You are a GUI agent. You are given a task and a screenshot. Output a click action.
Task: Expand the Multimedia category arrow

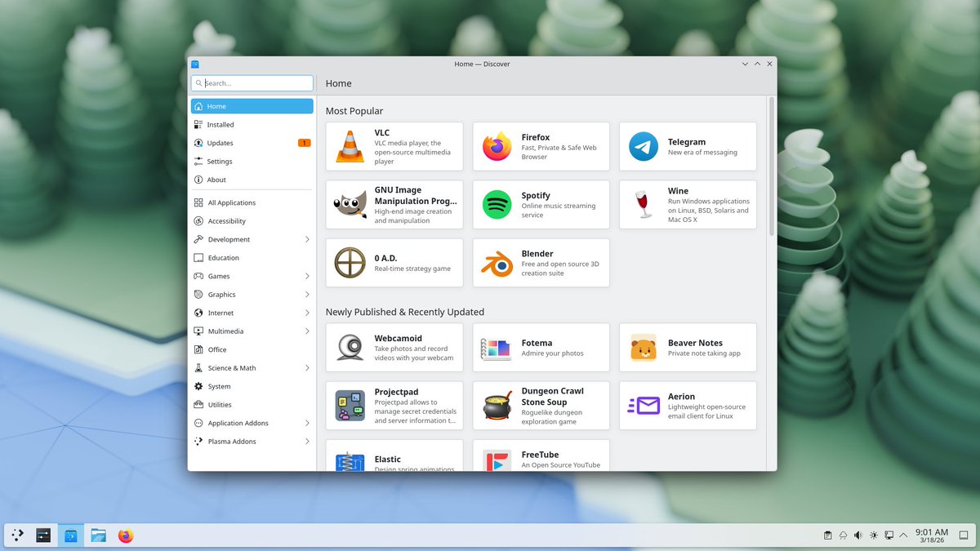[307, 331]
